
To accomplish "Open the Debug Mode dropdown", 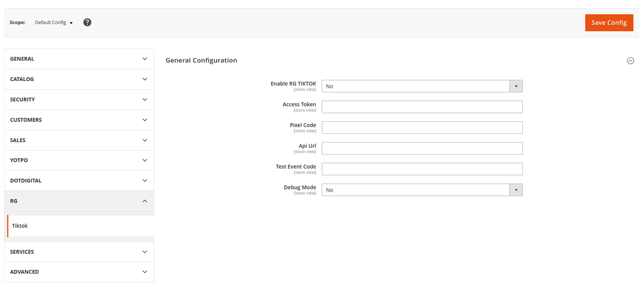I will tap(422, 190).
